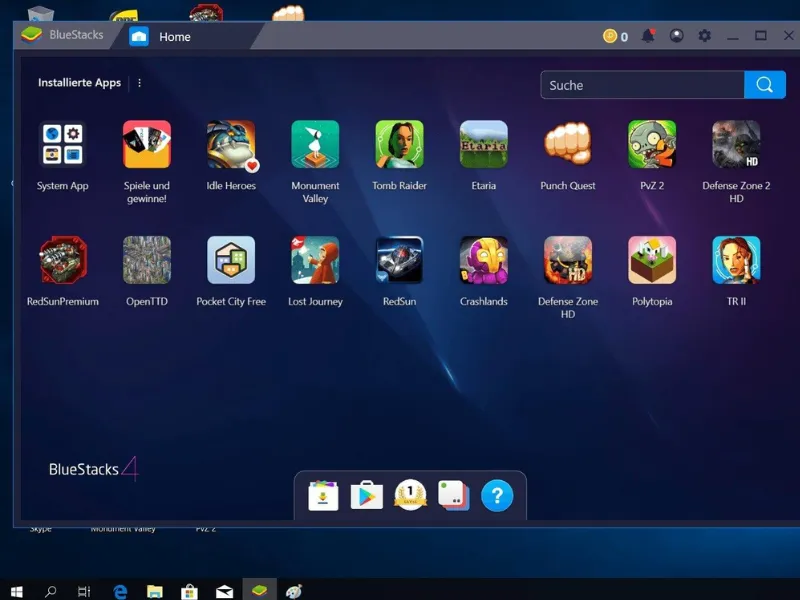Image resolution: width=800 pixels, height=600 pixels.
Task: Open the Mail app on taskbar
Action: coord(224,591)
